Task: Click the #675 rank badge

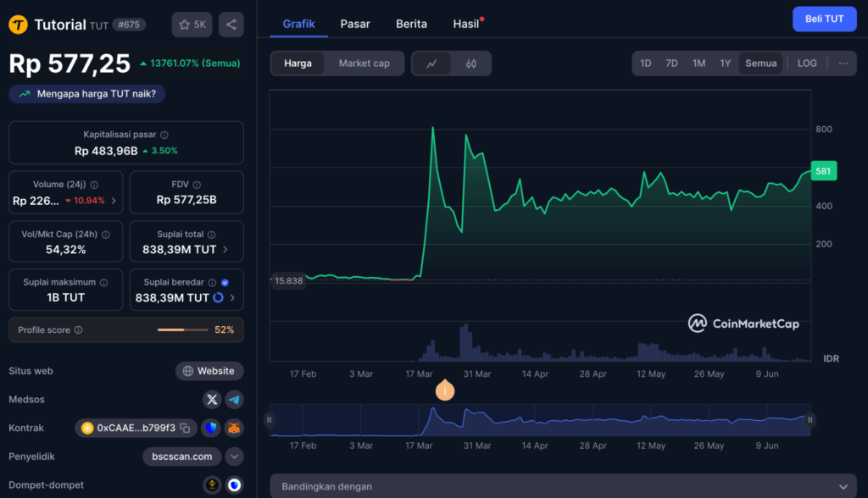Action: tap(129, 25)
